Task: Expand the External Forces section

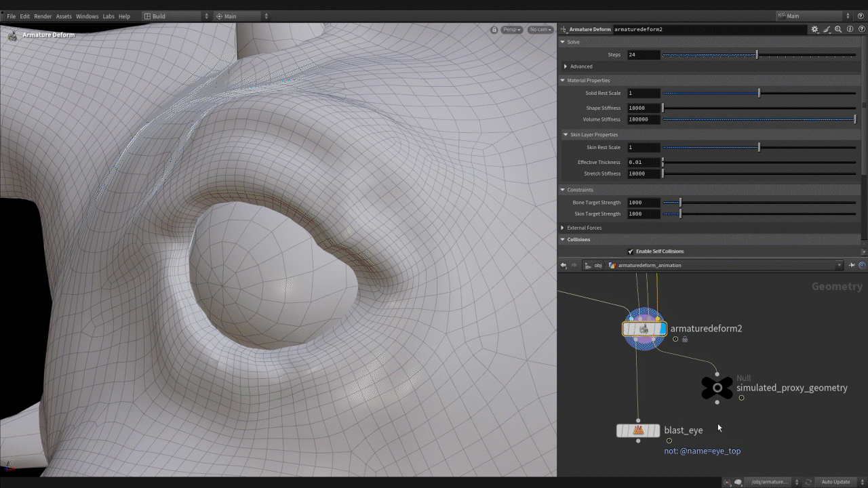Action: click(563, 228)
